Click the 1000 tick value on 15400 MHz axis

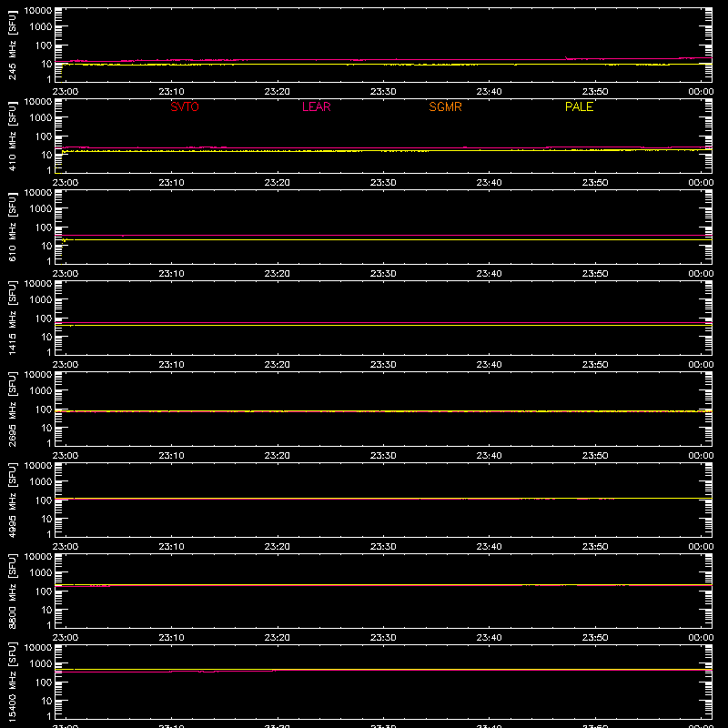click(x=41, y=664)
